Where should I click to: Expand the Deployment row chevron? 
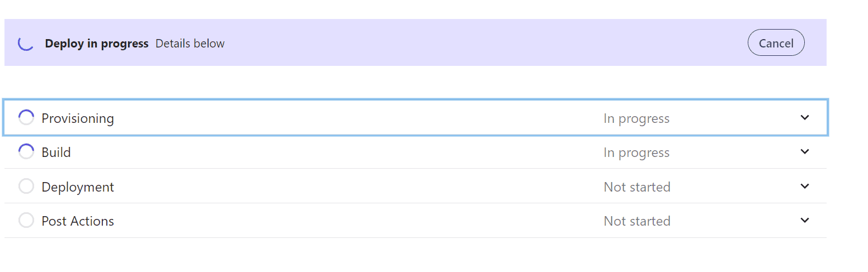[x=804, y=187]
